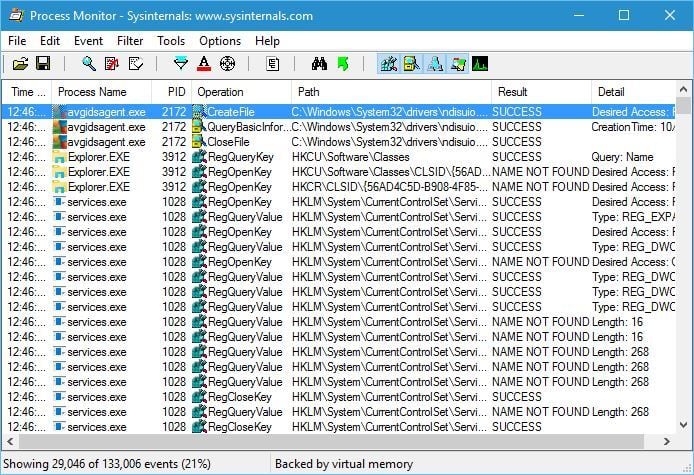Open the File menu

(x=17, y=41)
